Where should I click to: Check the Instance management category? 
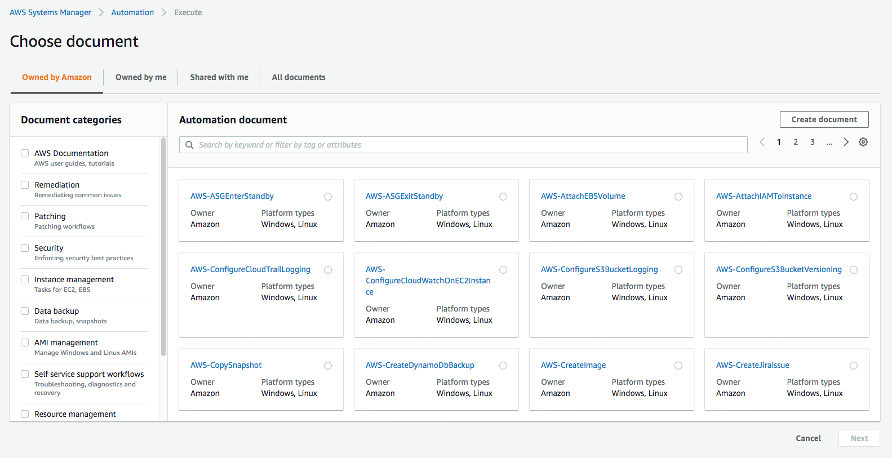pos(25,279)
